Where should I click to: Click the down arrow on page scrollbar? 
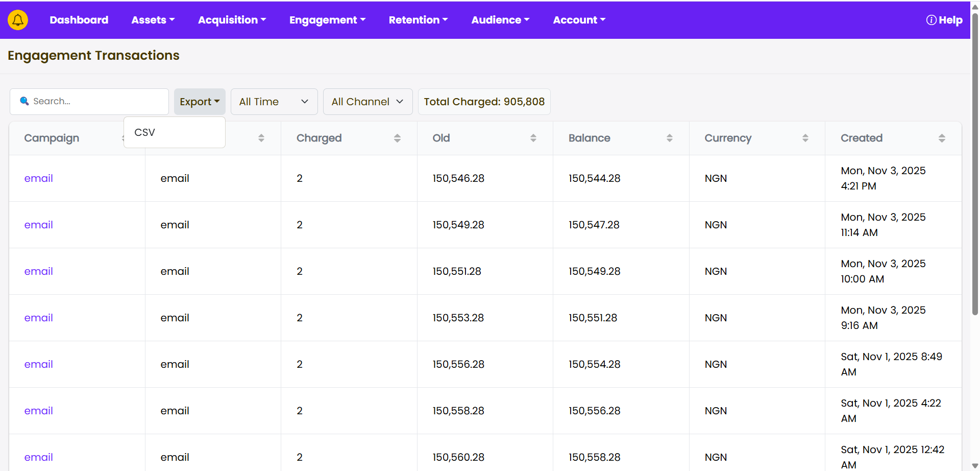click(975, 465)
